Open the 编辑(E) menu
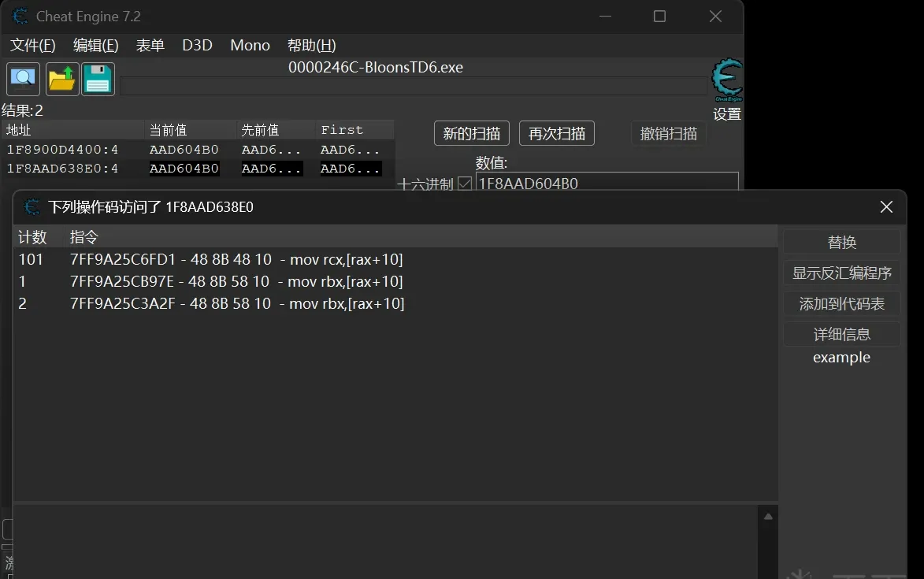This screenshot has height=579, width=924. 95,46
